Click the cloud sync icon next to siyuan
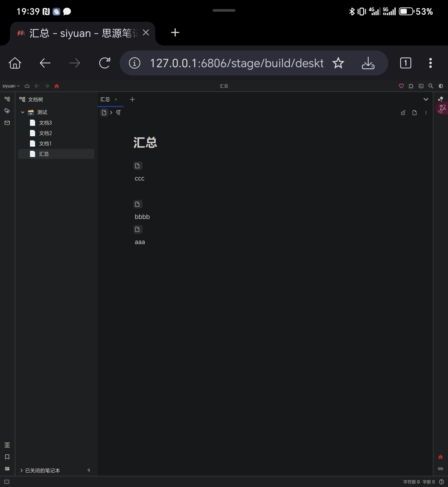This screenshot has height=487, width=448. [x=27, y=86]
